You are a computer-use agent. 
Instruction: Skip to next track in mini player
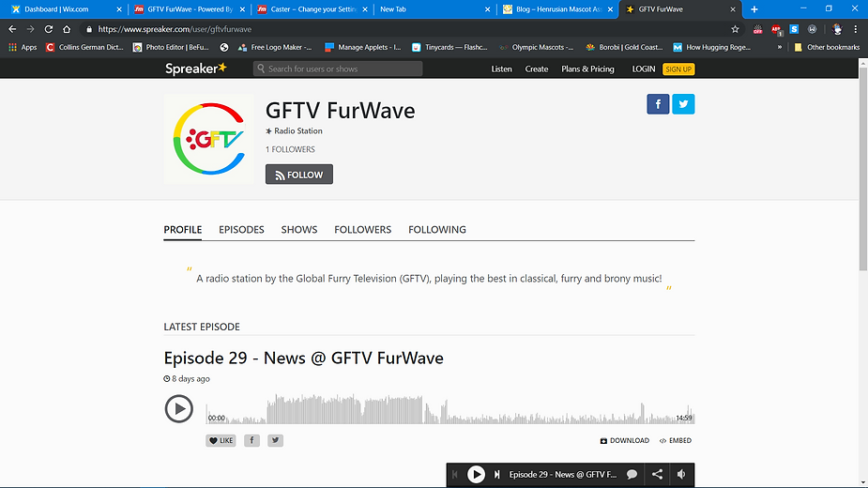tap(497, 475)
